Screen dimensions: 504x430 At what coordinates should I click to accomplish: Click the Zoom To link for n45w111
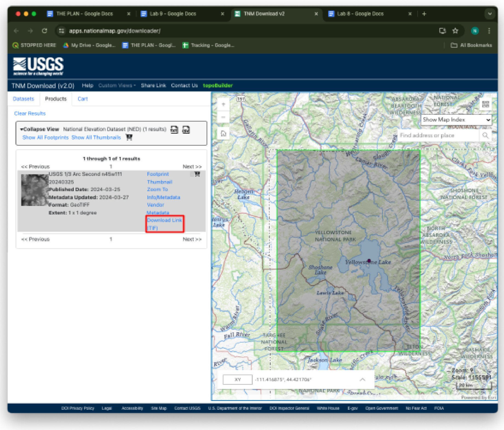coord(157,189)
